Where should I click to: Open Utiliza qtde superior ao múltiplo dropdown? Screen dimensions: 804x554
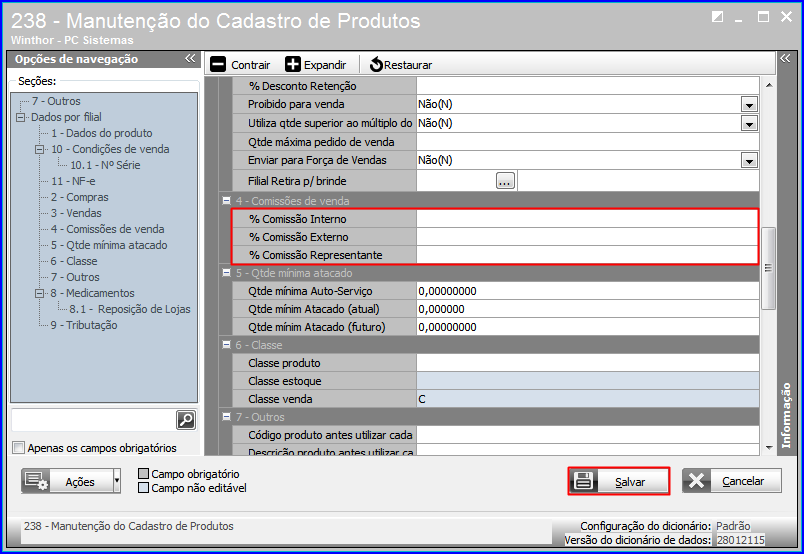point(749,124)
